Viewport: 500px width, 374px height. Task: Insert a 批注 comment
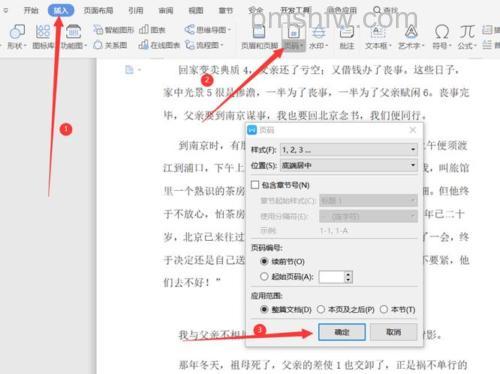point(347,37)
